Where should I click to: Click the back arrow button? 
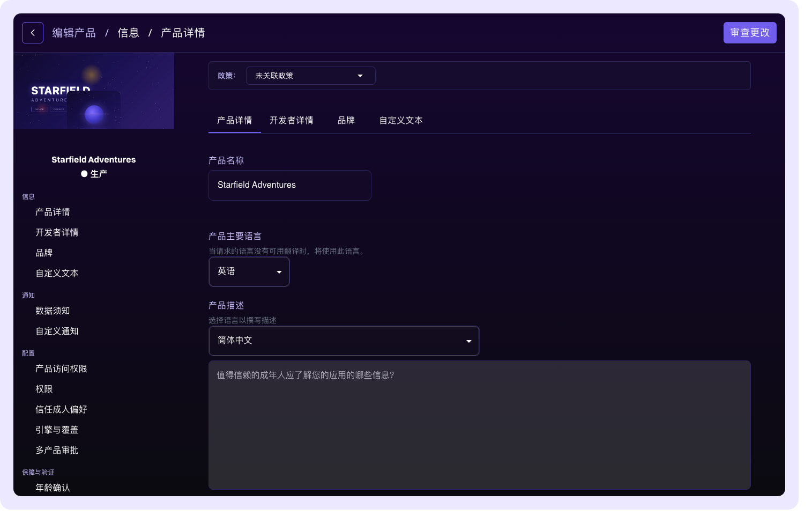point(33,33)
